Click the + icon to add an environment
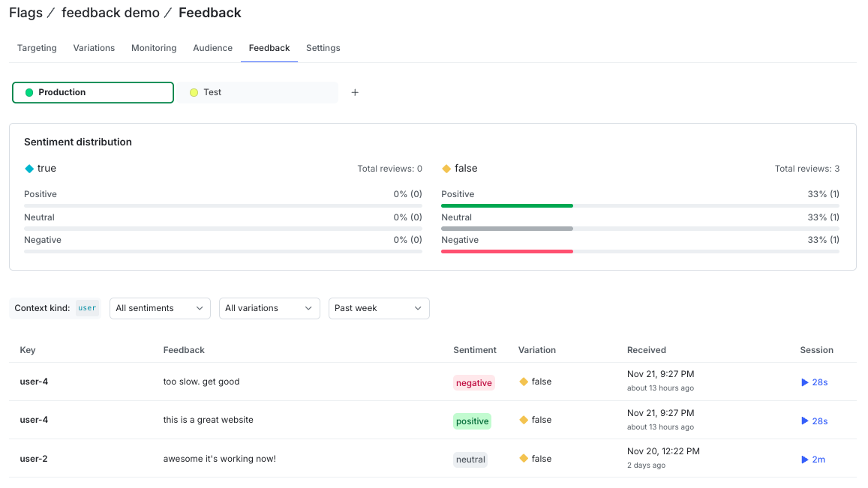868x488 pixels. pos(354,91)
